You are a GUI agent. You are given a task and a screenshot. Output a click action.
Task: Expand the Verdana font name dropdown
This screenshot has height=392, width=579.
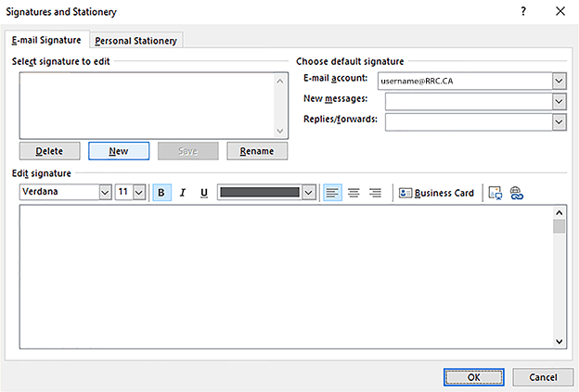[104, 193]
